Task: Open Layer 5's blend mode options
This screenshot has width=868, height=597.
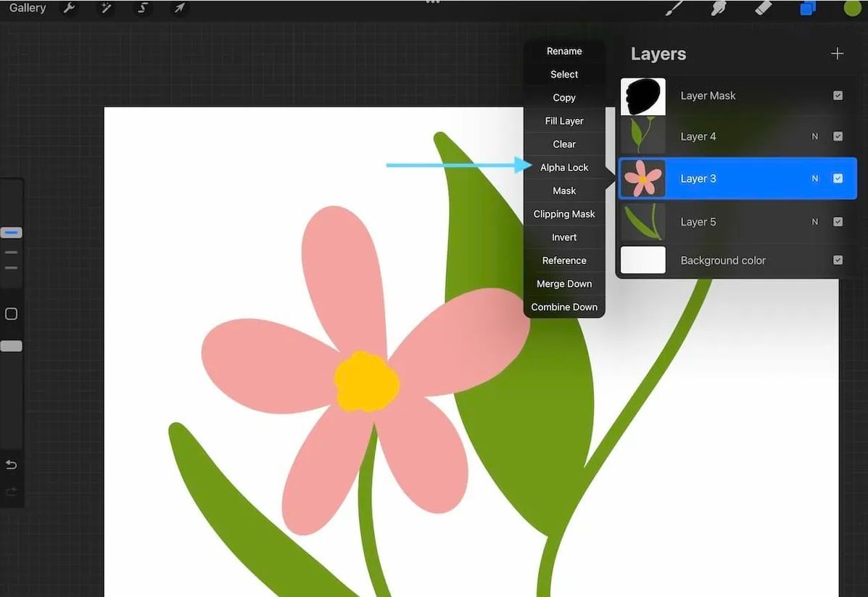Action: (814, 221)
